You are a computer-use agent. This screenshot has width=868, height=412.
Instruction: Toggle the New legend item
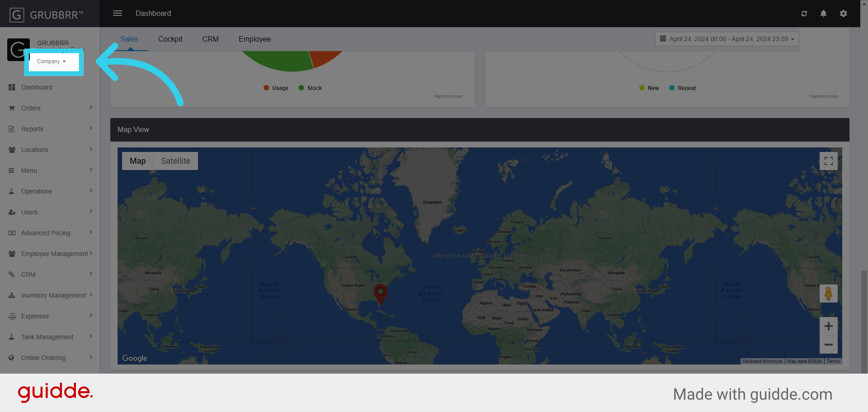pos(649,88)
